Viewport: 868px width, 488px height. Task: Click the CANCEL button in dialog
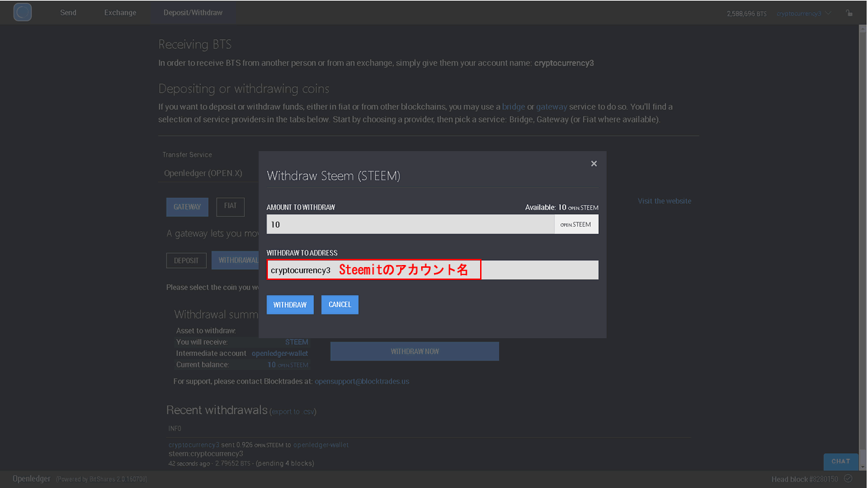[x=340, y=305]
